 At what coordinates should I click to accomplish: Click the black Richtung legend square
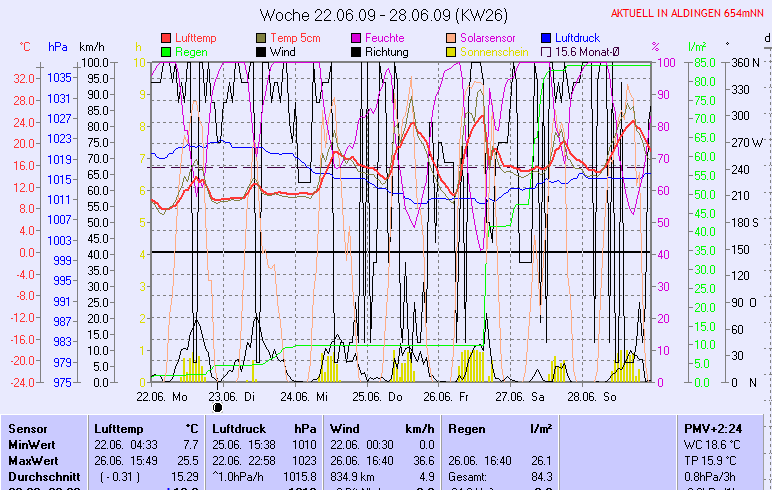pyautogui.click(x=356, y=51)
